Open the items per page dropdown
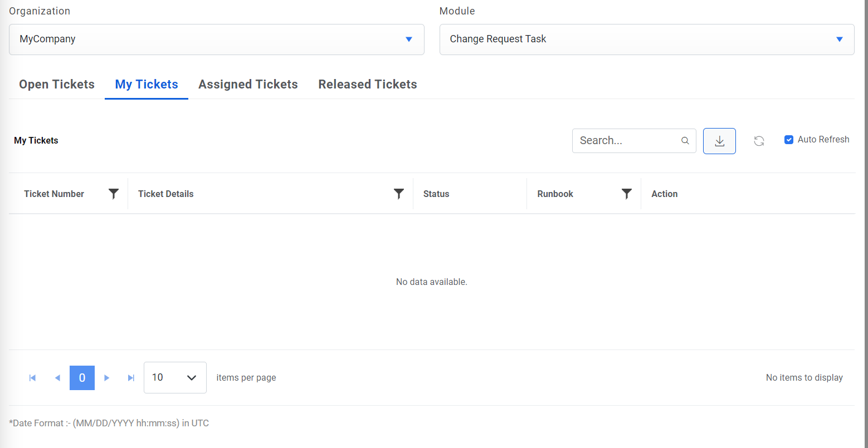The width and height of the screenshot is (868, 448). (x=175, y=378)
